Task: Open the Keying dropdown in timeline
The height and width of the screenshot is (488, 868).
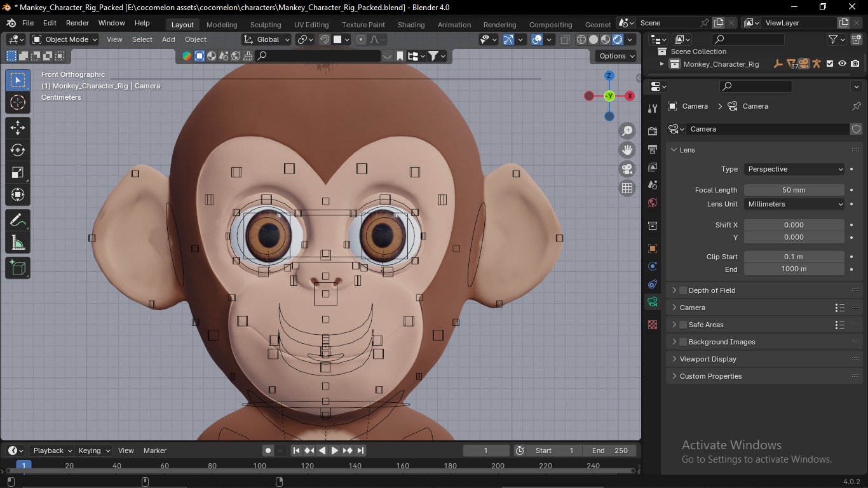Action: click(x=93, y=451)
